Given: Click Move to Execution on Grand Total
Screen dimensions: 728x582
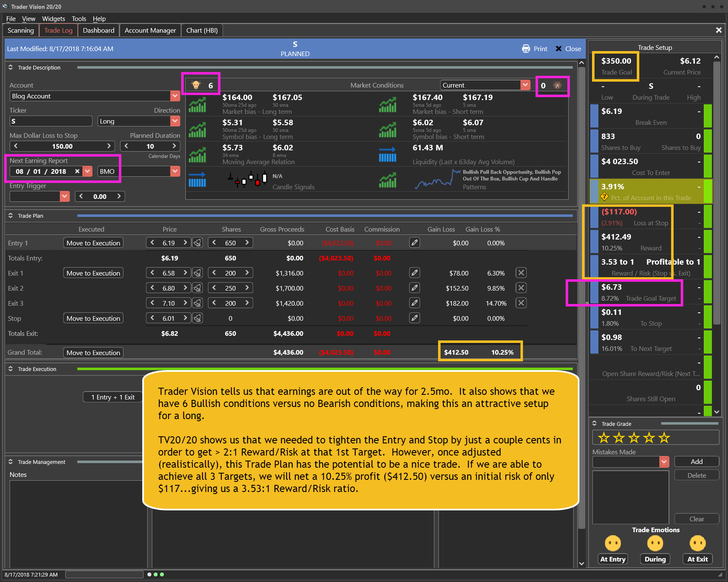Looking at the screenshot, I should click(x=93, y=353).
